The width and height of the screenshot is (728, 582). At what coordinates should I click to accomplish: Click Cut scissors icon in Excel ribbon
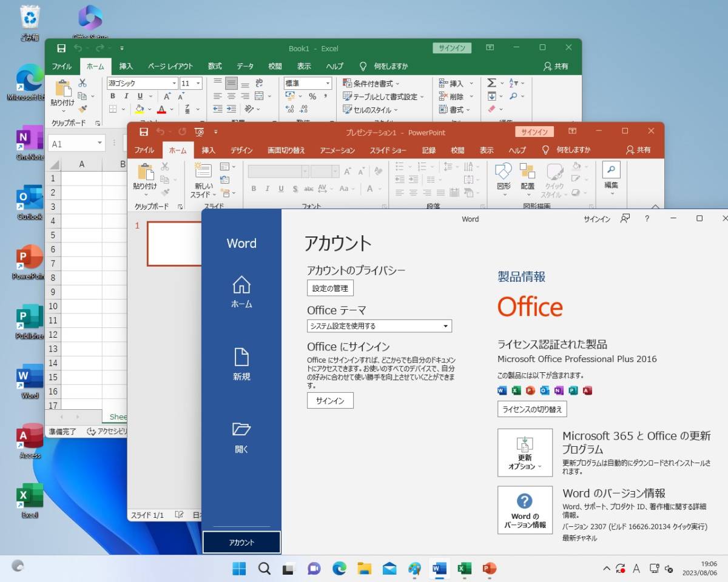point(83,83)
